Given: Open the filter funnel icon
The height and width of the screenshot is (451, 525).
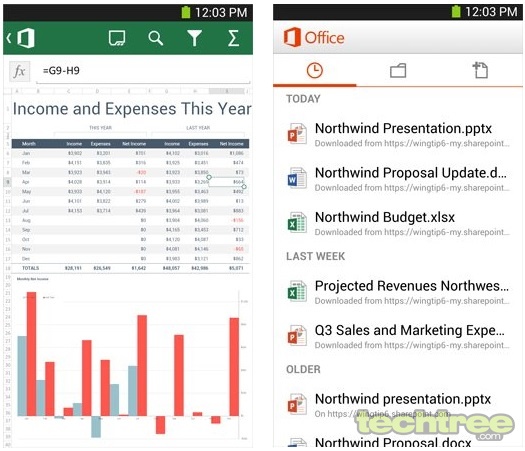Looking at the screenshot, I should point(194,38).
